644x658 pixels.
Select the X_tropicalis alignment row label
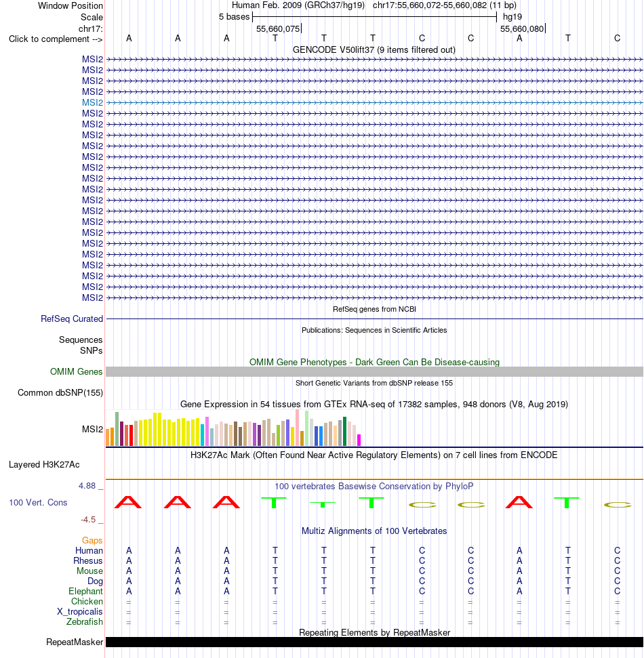pyautogui.click(x=80, y=611)
